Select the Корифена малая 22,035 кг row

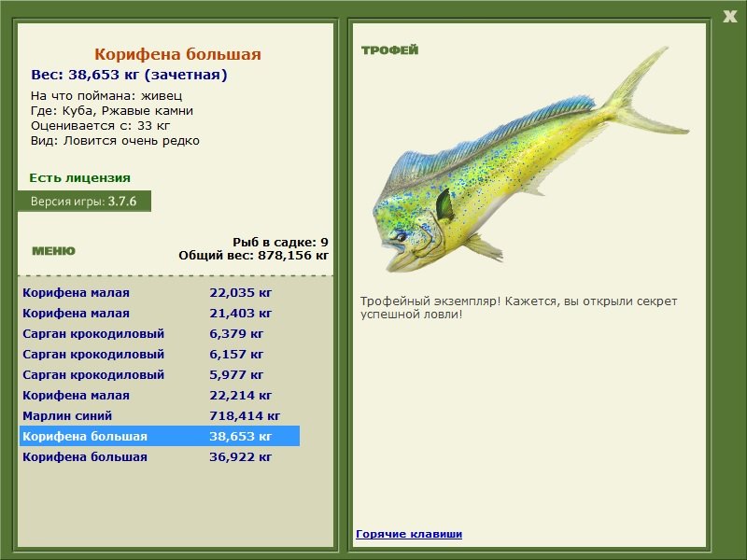coord(160,293)
